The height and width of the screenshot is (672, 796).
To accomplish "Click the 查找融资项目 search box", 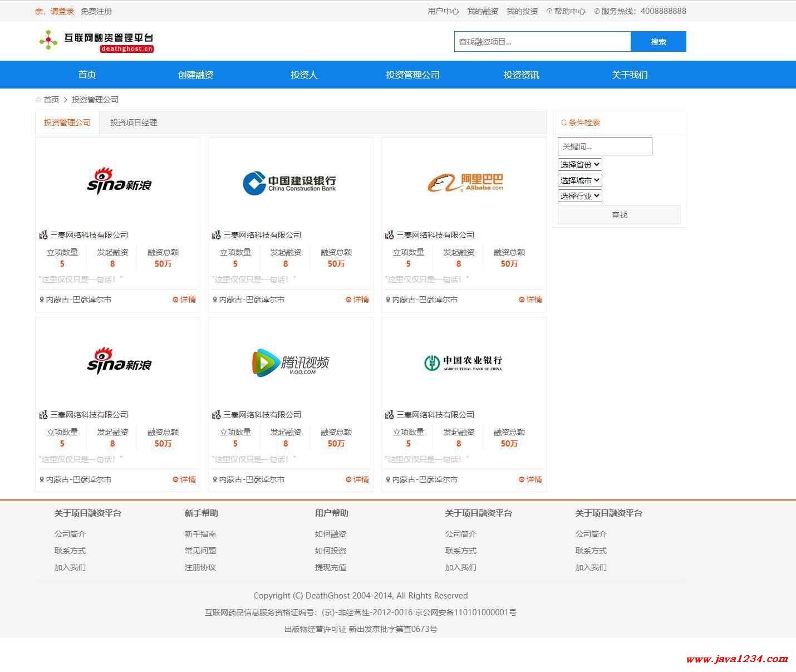I will click(542, 42).
